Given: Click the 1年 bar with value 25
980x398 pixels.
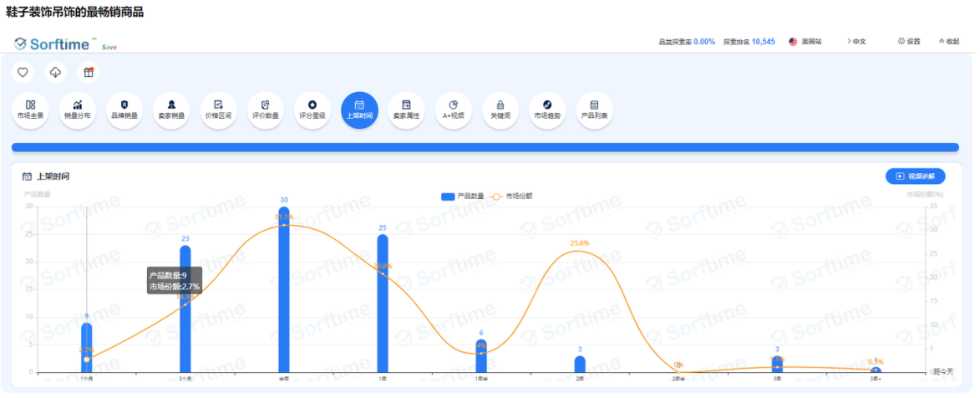Looking at the screenshot, I should [x=383, y=304].
